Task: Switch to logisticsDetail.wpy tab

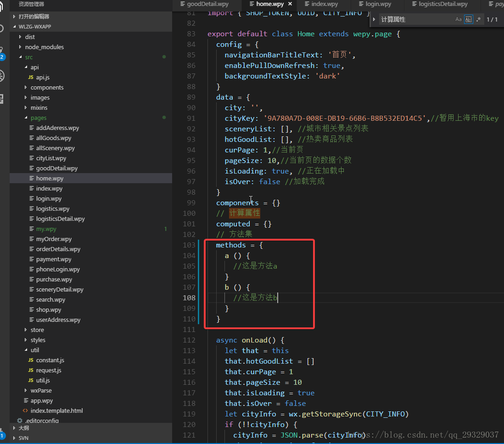Action: (443, 4)
